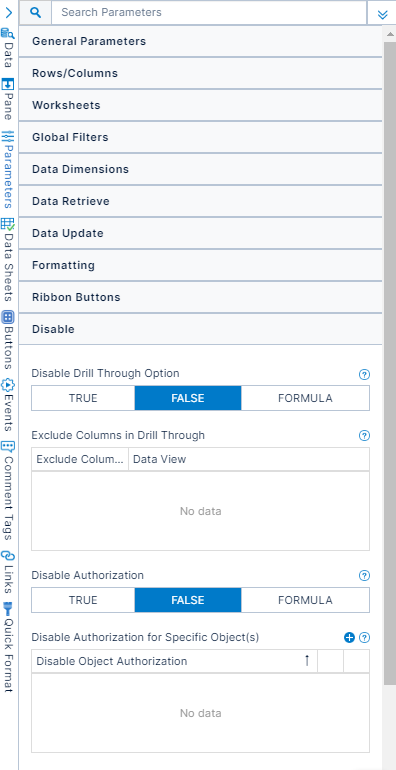The image size is (396, 770).
Task: Set Disable Drill Through Option to TRUE
Action: tap(83, 398)
